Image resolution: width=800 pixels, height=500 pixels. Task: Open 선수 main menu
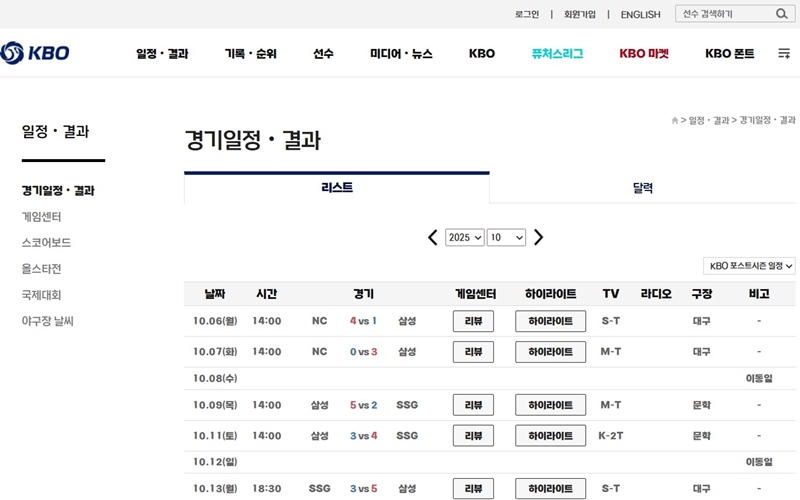coord(323,54)
